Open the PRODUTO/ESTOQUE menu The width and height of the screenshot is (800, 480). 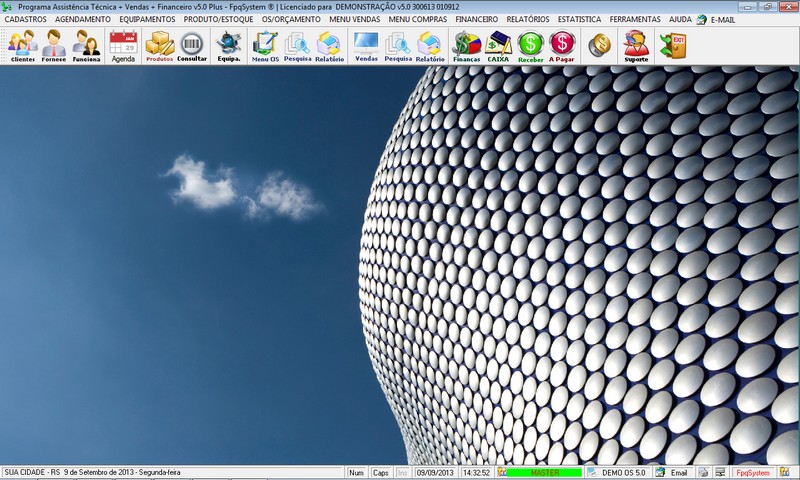(218, 19)
